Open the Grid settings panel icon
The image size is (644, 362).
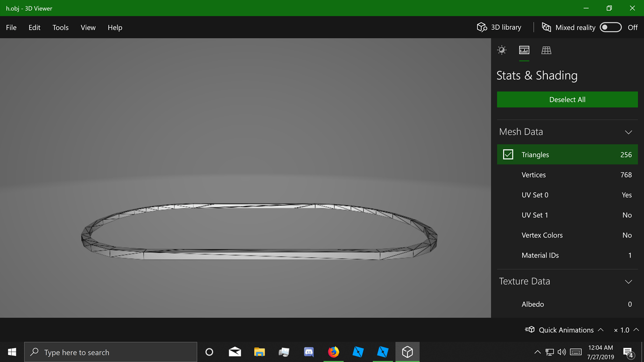(546, 50)
